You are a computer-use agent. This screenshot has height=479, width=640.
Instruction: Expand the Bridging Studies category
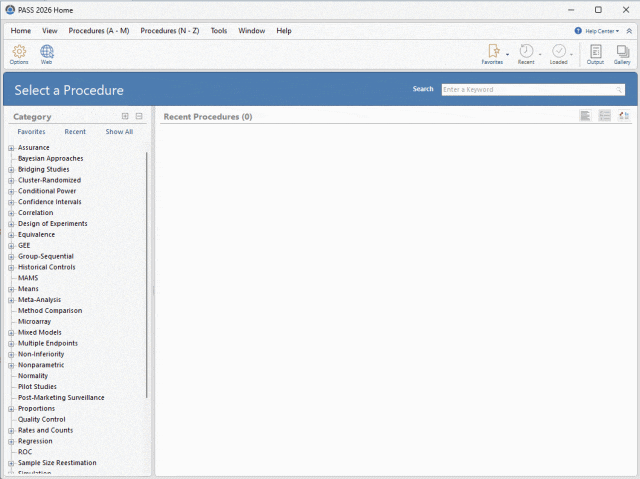click(11, 170)
